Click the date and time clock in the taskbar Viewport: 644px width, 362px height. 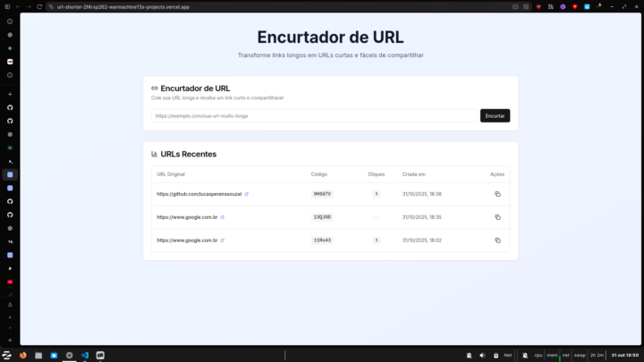[624, 355]
